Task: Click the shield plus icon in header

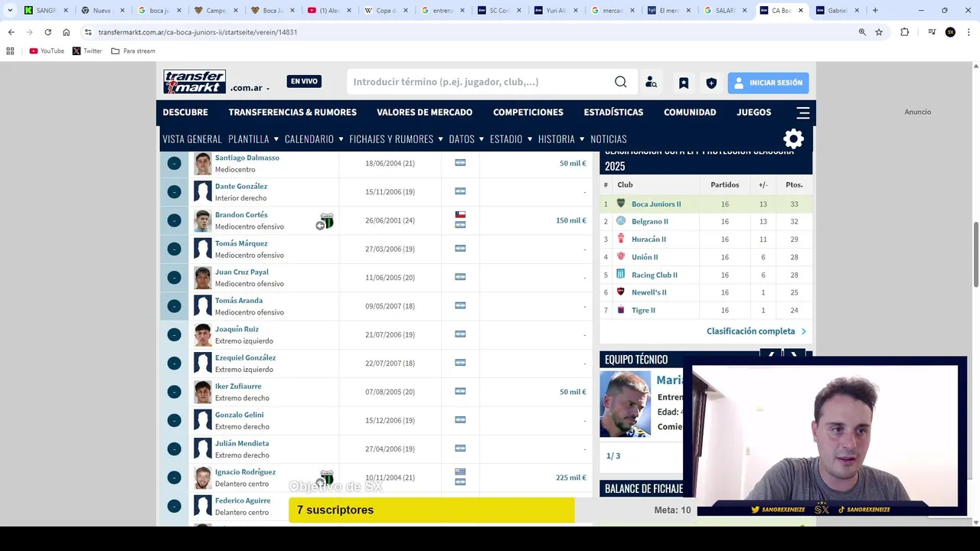Action: pos(711,83)
